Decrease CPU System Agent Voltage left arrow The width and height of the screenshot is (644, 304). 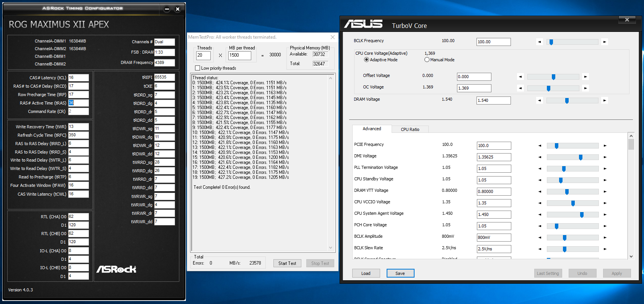pyautogui.click(x=540, y=214)
